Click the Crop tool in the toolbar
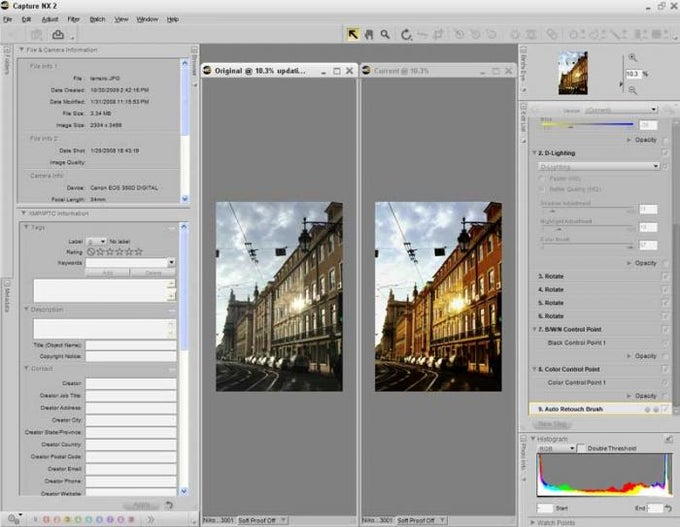680x527 pixels. coord(438,35)
